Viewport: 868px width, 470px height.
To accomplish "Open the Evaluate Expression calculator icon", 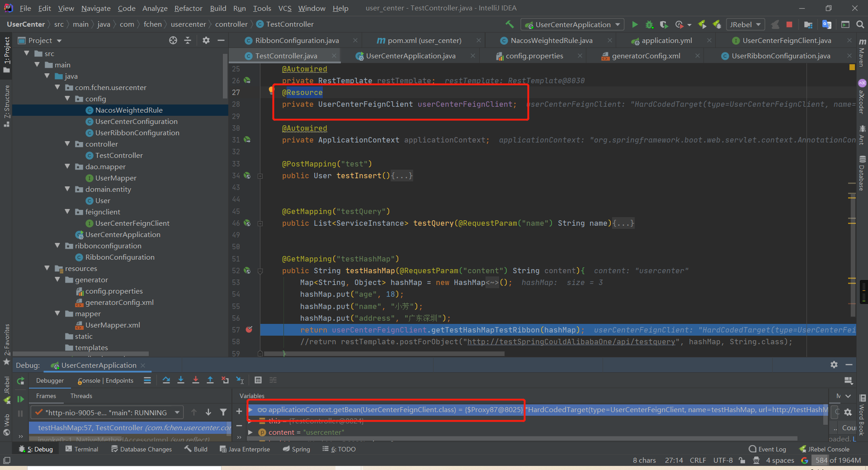I will click(x=258, y=380).
